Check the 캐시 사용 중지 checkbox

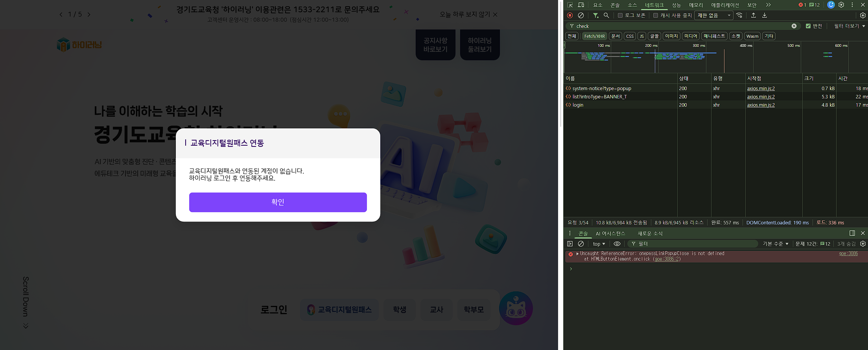click(x=656, y=15)
